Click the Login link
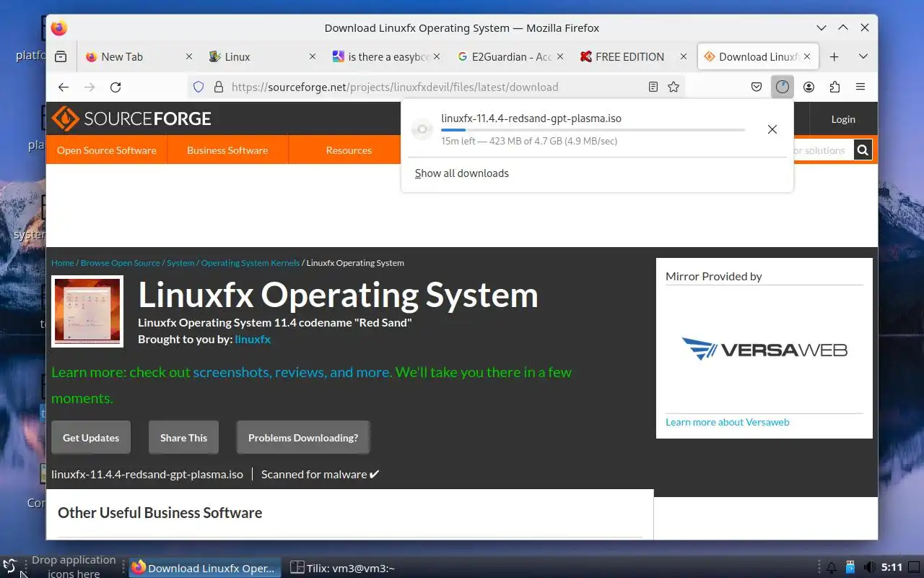Screen dimensions: 924x578 click(x=843, y=119)
